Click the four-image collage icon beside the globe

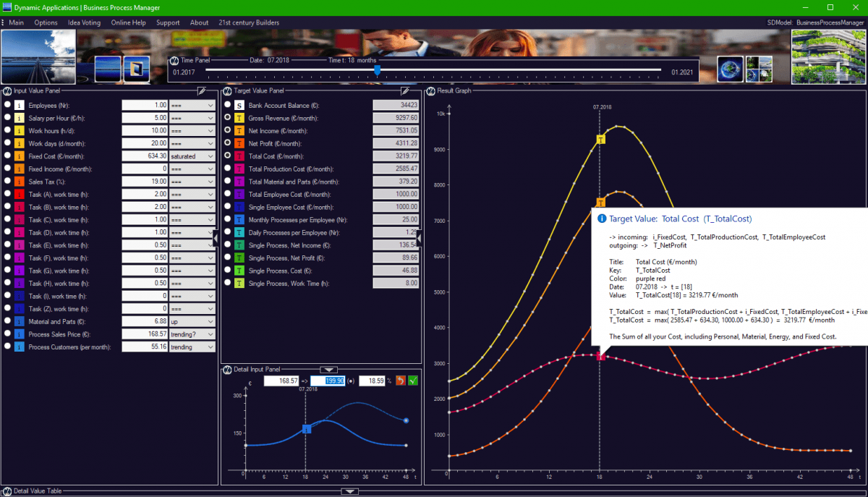pyautogui.click(x=759, y=69)
